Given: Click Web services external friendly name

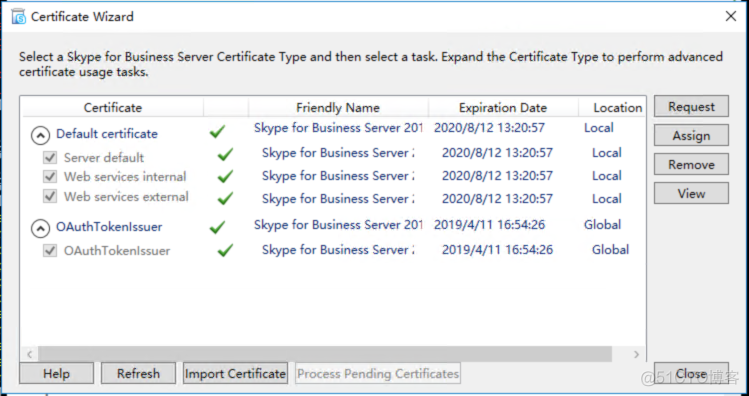Looking at the screenshot, I should [x=338, y=199].
